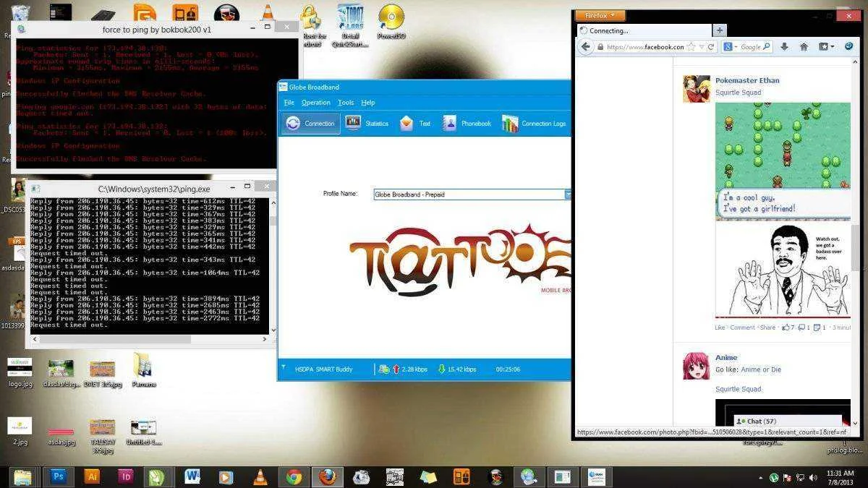Viewport: 868px width, 488px height.
Task: Comment on the Pokemaster Ethan post
Action: [742, 328]
